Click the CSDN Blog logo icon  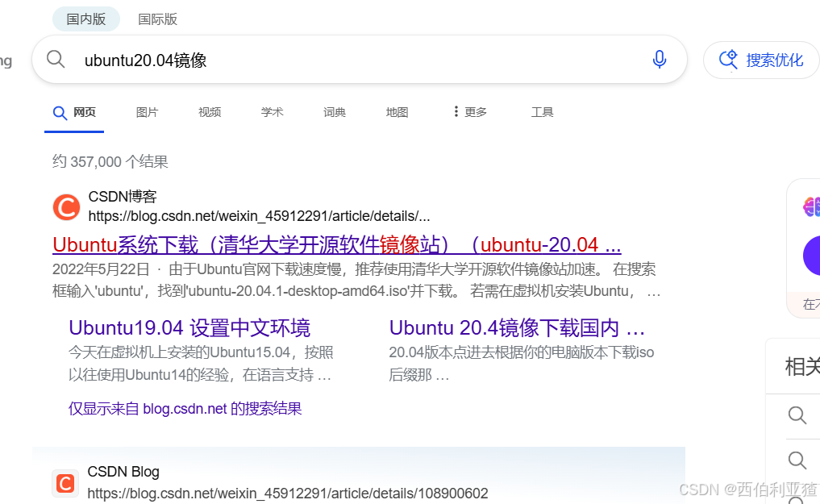tap(65, 483)
